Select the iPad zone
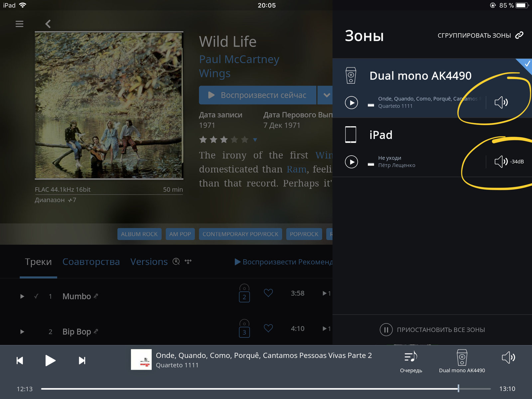532x399 pixels. [432, 147]
